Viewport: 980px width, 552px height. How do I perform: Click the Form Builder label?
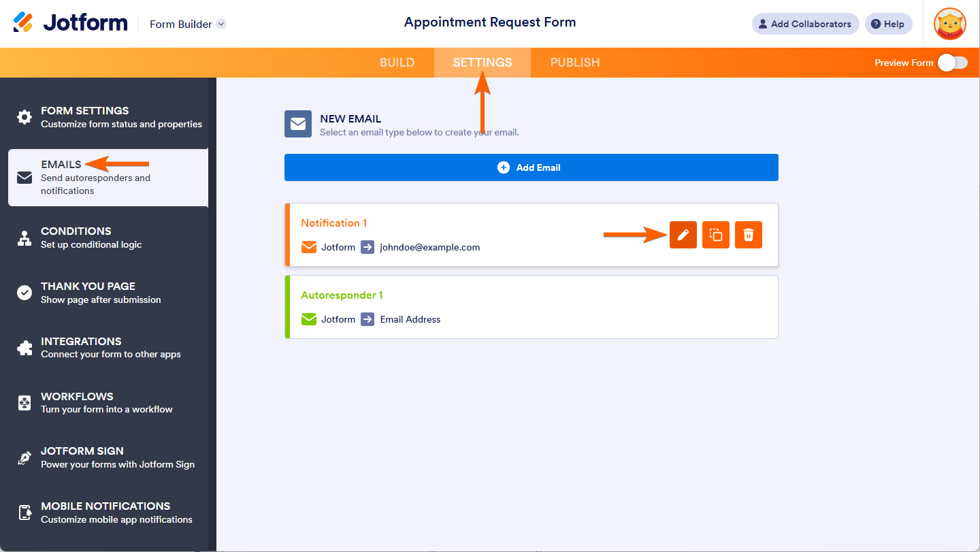tap(181, 24)
